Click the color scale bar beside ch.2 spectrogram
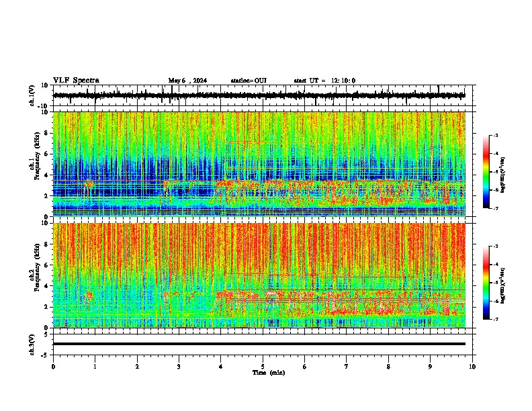The height and width of the screenshot is (411, 532). point(486,283)
